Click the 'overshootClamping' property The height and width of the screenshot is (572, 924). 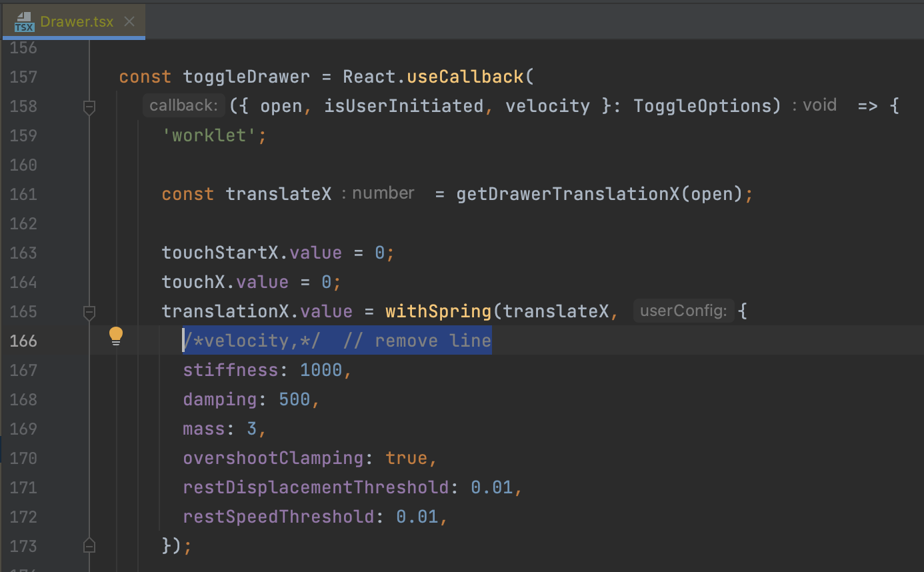(273, 458)
